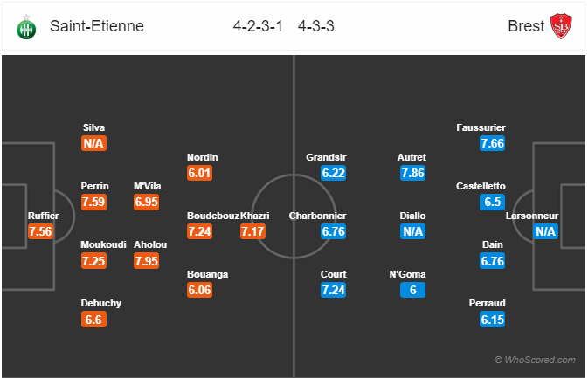This screenshot has height=378, width=588.
Task: Select Khazri's 7.17 rating badge
Action: (x=252, y=231)
